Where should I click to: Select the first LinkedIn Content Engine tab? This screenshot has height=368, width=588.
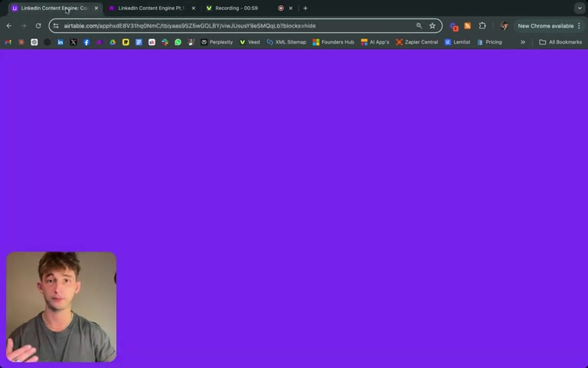click(x=54, y=8)
